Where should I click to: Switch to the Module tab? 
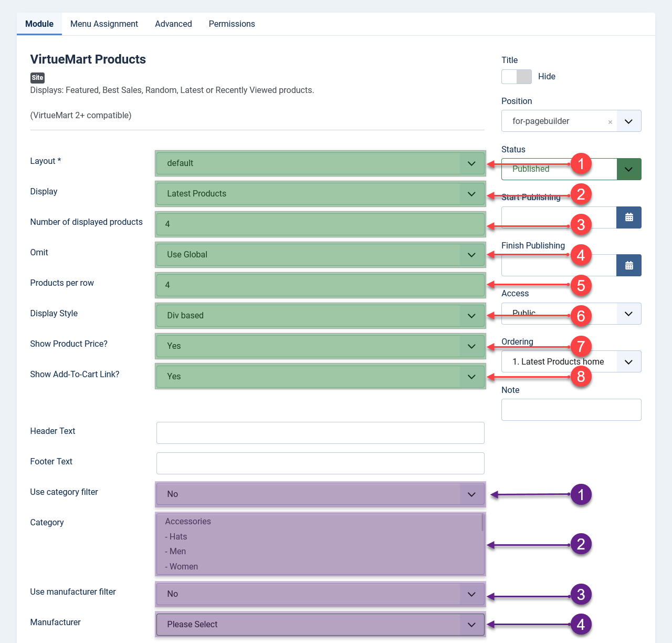point(39,24)
